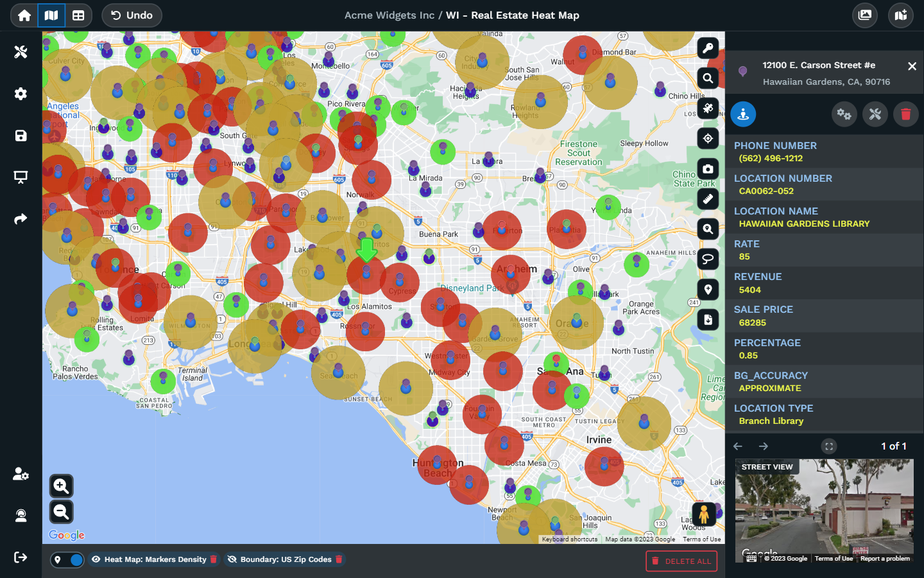Viewport: 924px width, 578px height.
Task: Select the ruler measure tool
Action: (708, 199)
